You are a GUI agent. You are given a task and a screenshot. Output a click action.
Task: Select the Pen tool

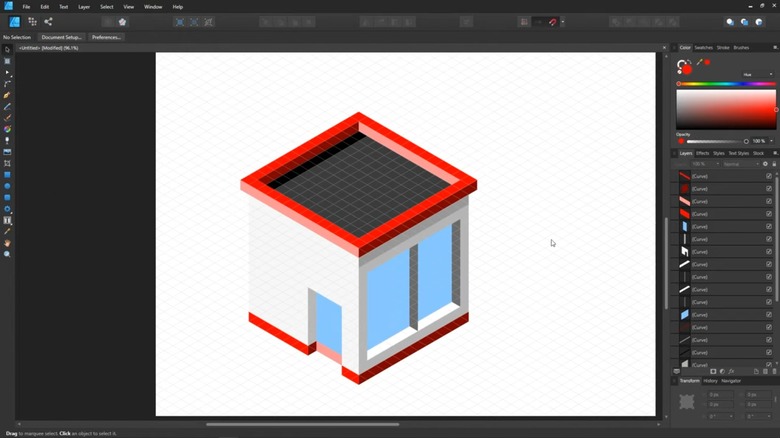click(x=7, y=96)
